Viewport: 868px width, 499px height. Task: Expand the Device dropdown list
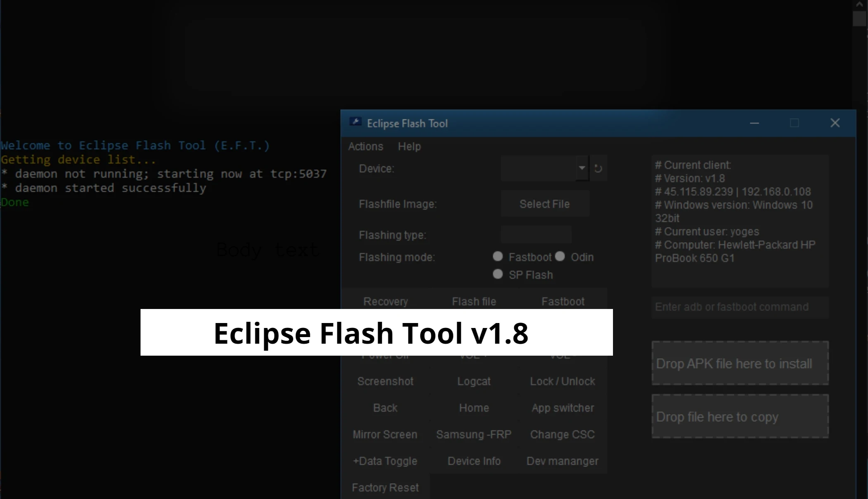point(582,168)
